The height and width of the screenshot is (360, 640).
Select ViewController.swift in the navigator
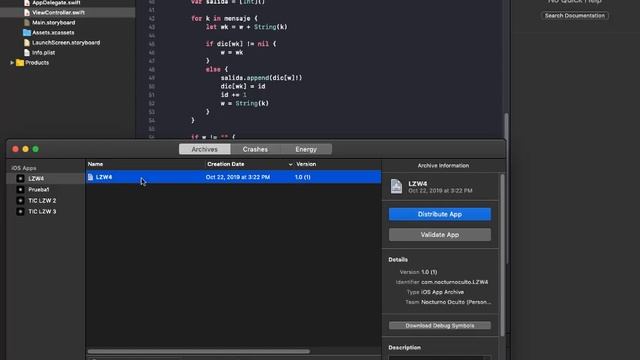(x=58, y=13)
